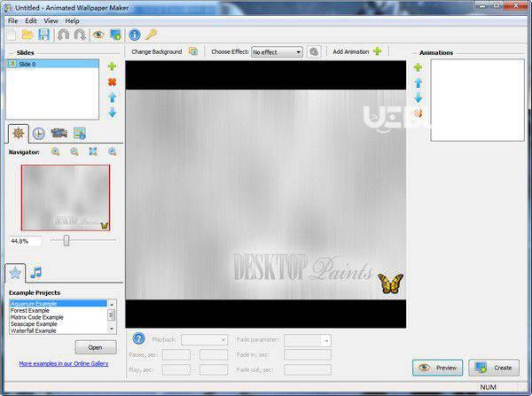Viewport: 532px width, 396px height.
Task: Fit image to window in Navigator
Action: tap(93, 151)
